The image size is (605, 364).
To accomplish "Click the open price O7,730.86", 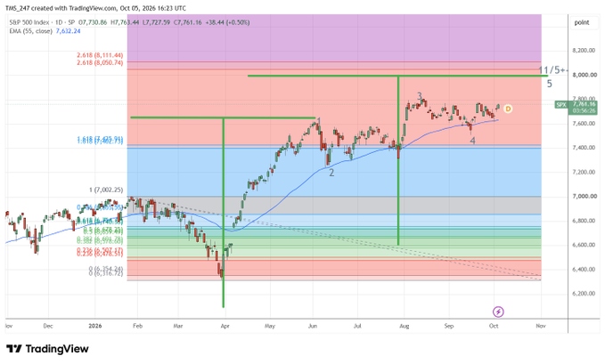I will point(93,22).
